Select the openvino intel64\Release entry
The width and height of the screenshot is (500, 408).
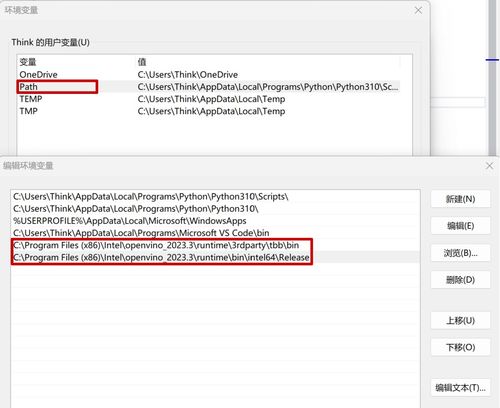pos(215,257)
